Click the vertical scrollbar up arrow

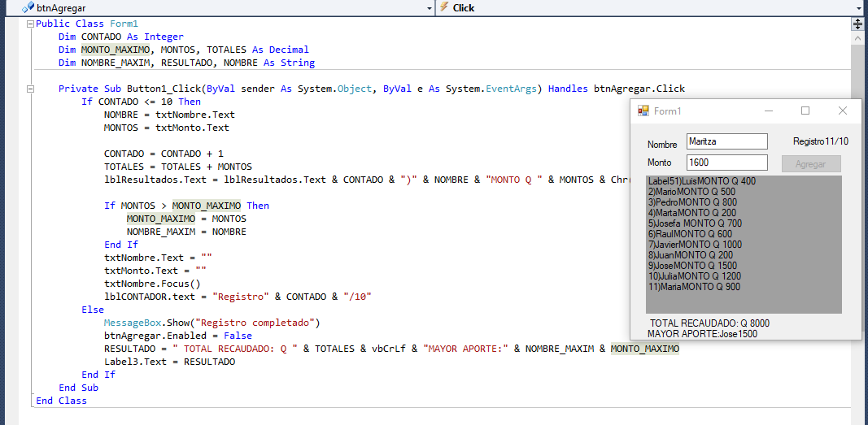click(x=857, y=37)
